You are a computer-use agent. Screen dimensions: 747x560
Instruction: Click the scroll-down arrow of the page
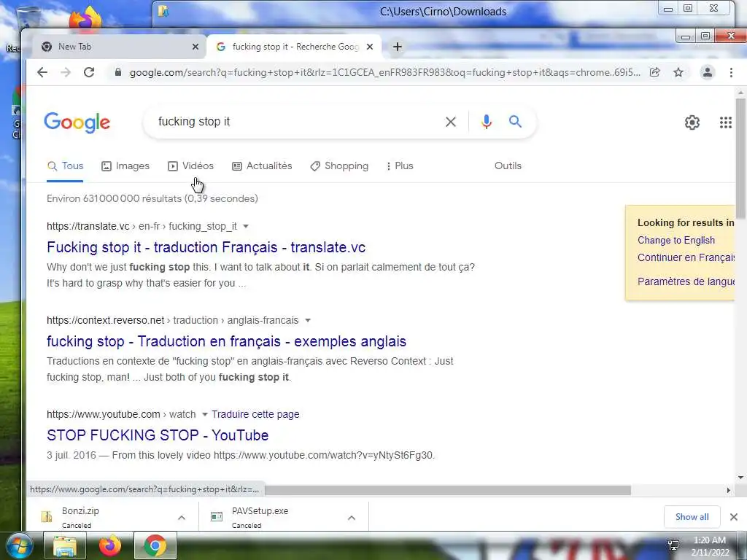[740, 477]
